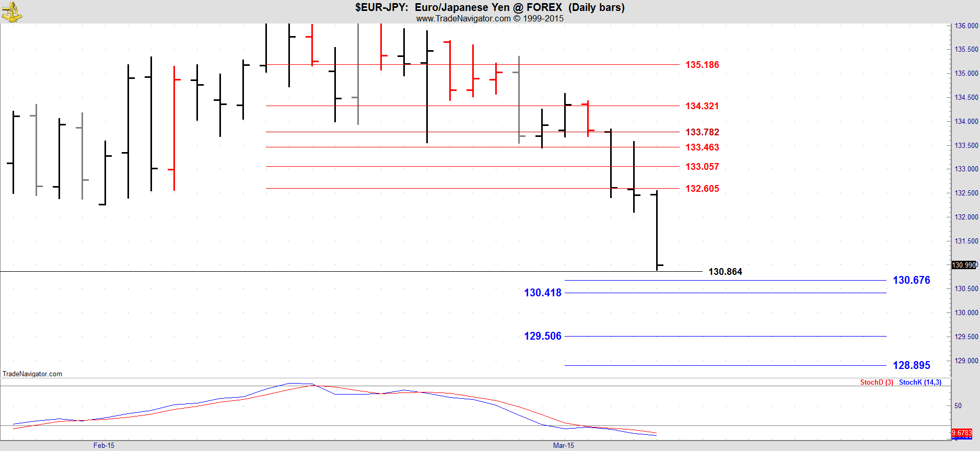Pick the 133.463 red level label
The image size is (980, 451).
click(702, 147)
